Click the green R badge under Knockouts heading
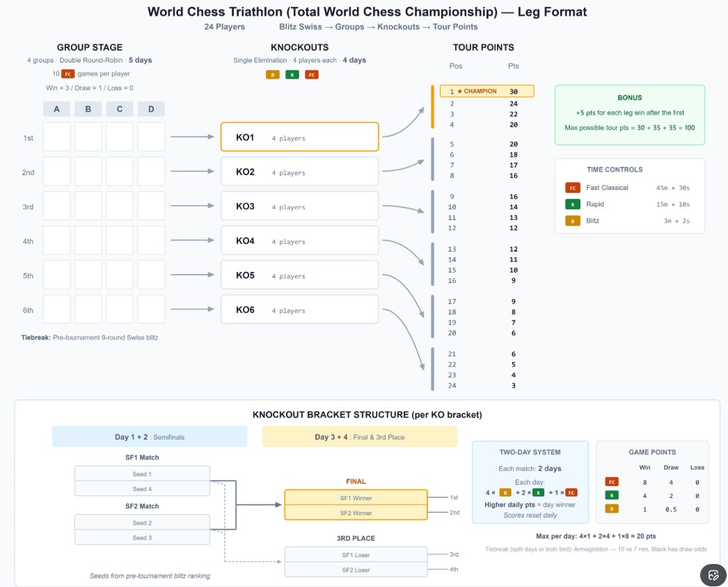 [292, 74]
